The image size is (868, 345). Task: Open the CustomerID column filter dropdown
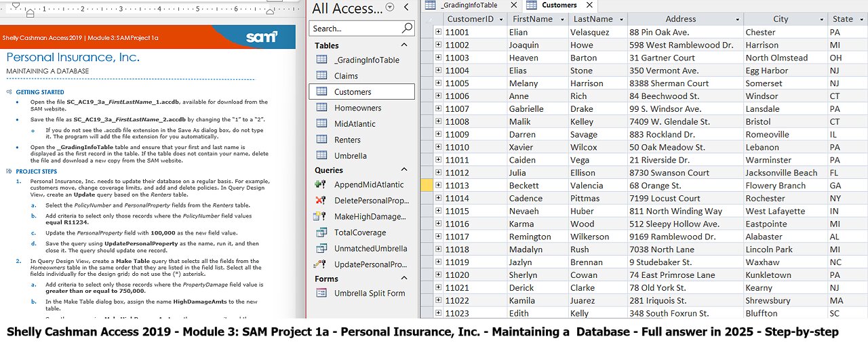tap(500, 19)
